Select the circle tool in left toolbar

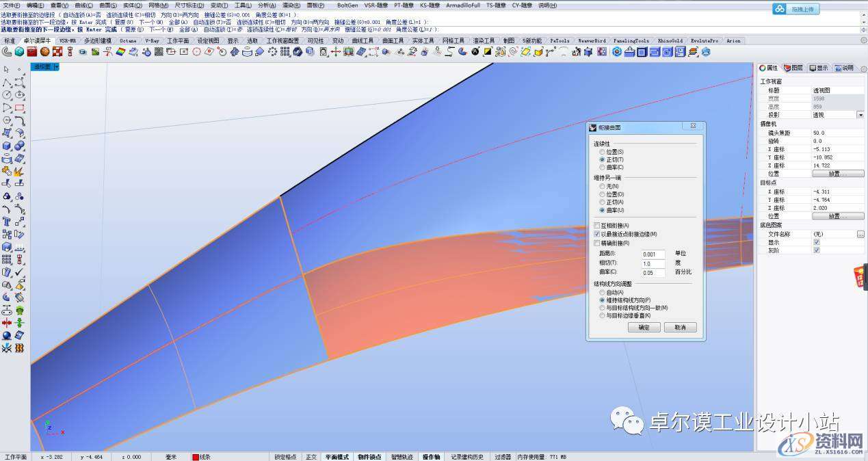click(x=7, y=94)
